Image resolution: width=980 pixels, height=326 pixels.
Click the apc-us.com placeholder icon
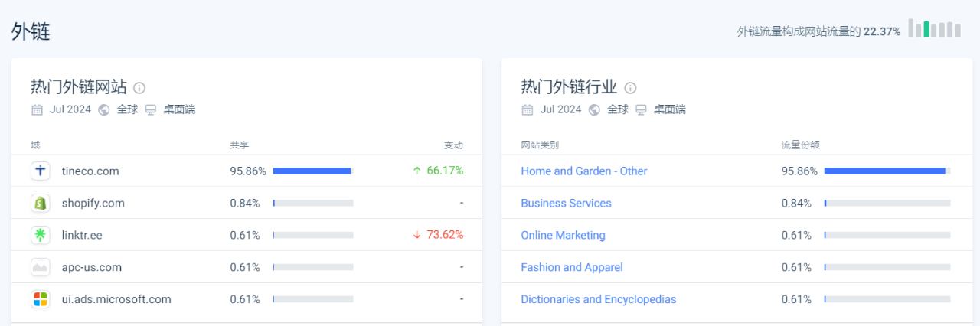tap(41, 267)
